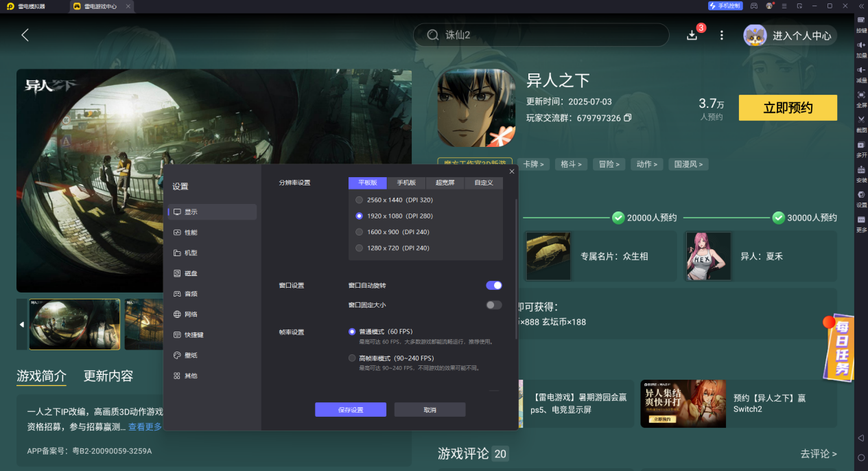Image resolution: width=868 pixels, height=471 pixels.
Task: Open the 机型 settings section
Action: [212, 253]
